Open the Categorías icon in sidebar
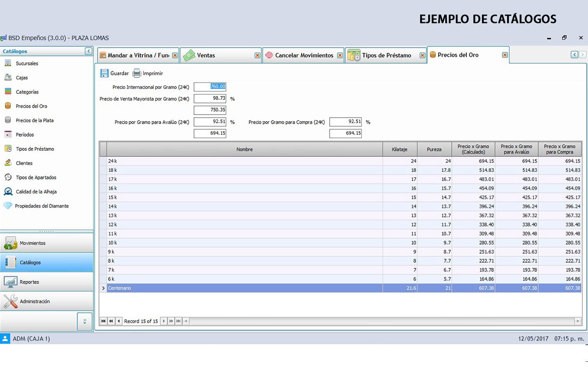Image resolution: width=588 pixels, height=392 pixels. click(8, 91)
